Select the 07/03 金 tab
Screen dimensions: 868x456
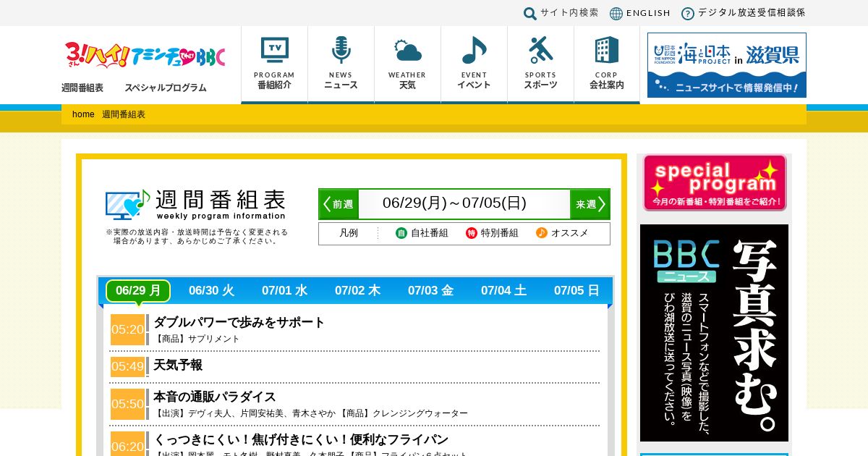(x=430, y=291)
